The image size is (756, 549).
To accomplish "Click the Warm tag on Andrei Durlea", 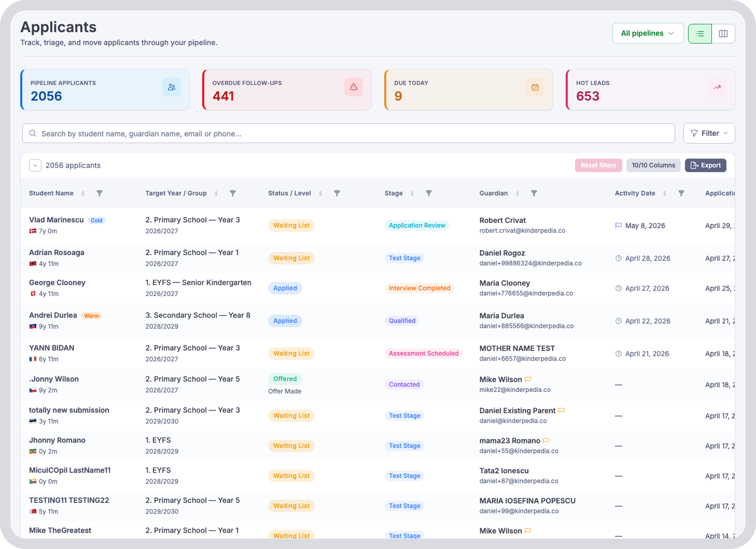I will 91,316.
